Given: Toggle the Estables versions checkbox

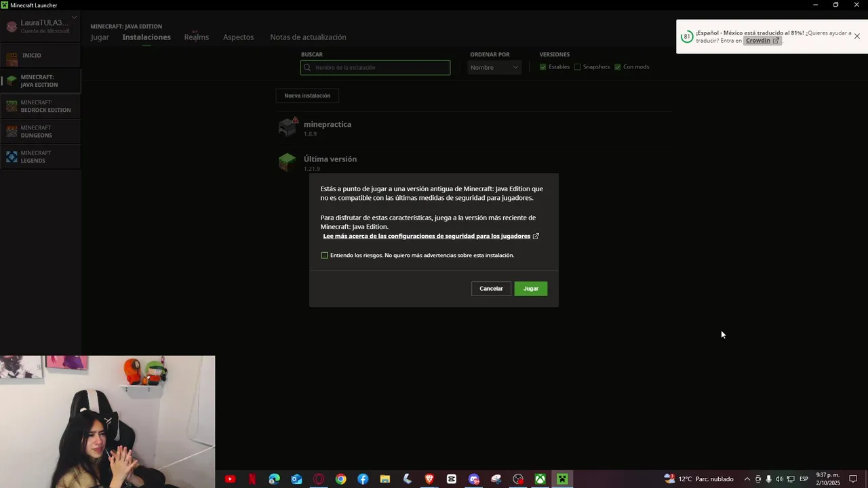Looking at the screenshot, I should click(542, 67).
